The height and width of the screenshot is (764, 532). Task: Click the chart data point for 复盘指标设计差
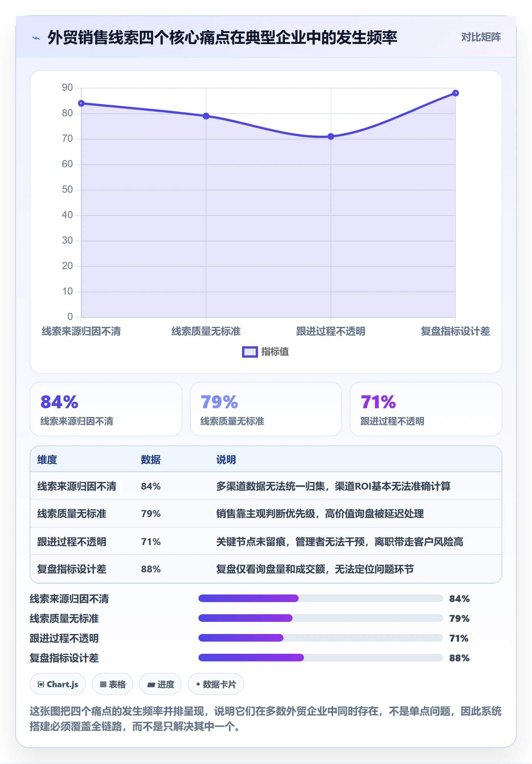(x=455, y=93)
